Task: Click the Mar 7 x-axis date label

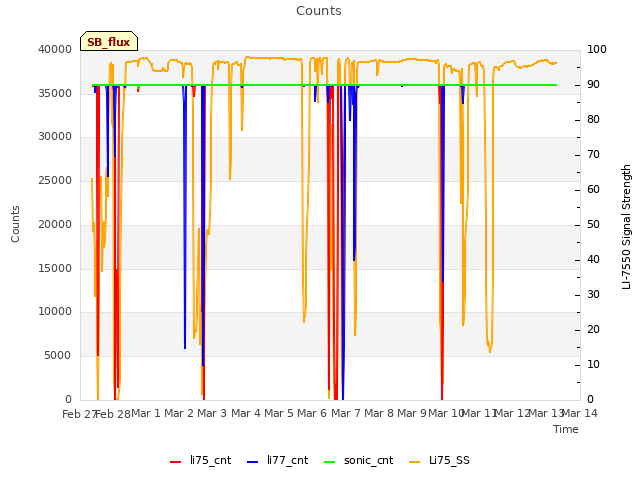Action: [x=346, y=413]
